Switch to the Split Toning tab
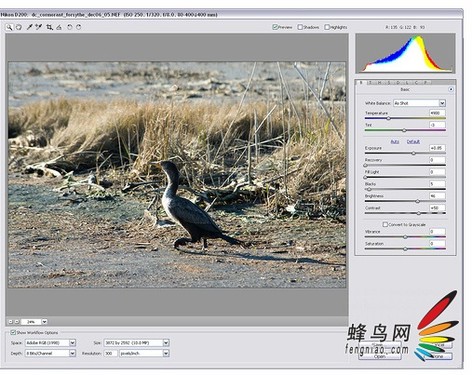Viewport: 472px width, 375px height. (x=389, y=82)
